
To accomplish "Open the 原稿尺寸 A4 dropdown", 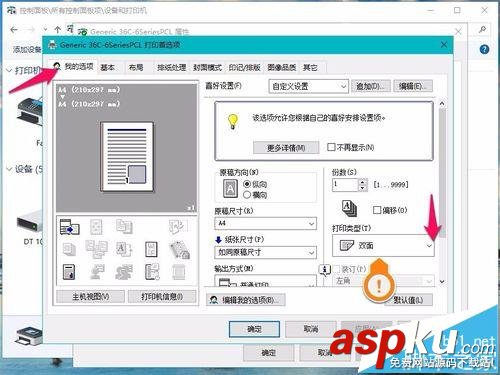I will tap(265, 223).
